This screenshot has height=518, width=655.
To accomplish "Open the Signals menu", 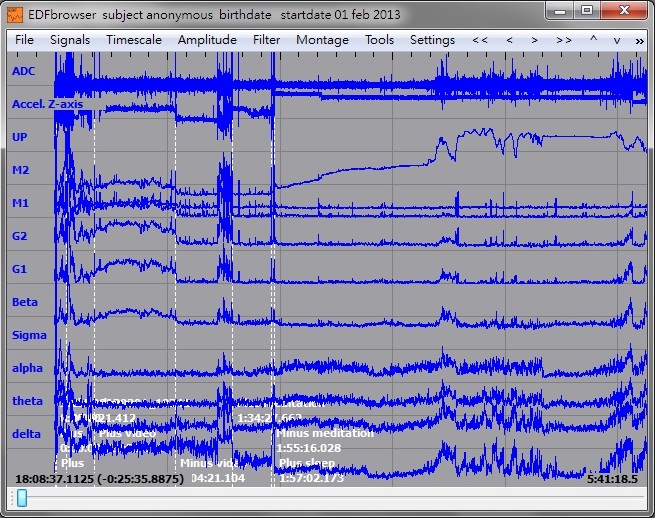I will coord(70,40).
